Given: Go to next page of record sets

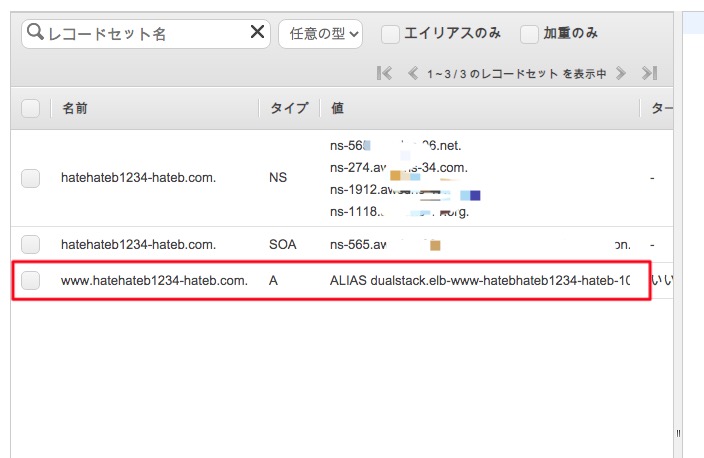Looking at the screenshot, I should pos(621,73).
